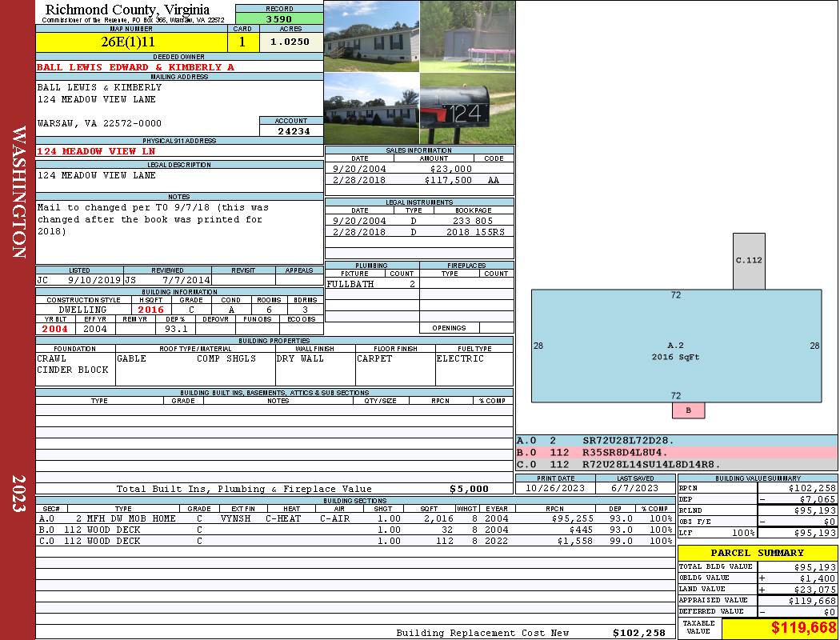Select sale amount $117,500
The image size is (840, 640).
pyautogui.click(x=448, y=180)
